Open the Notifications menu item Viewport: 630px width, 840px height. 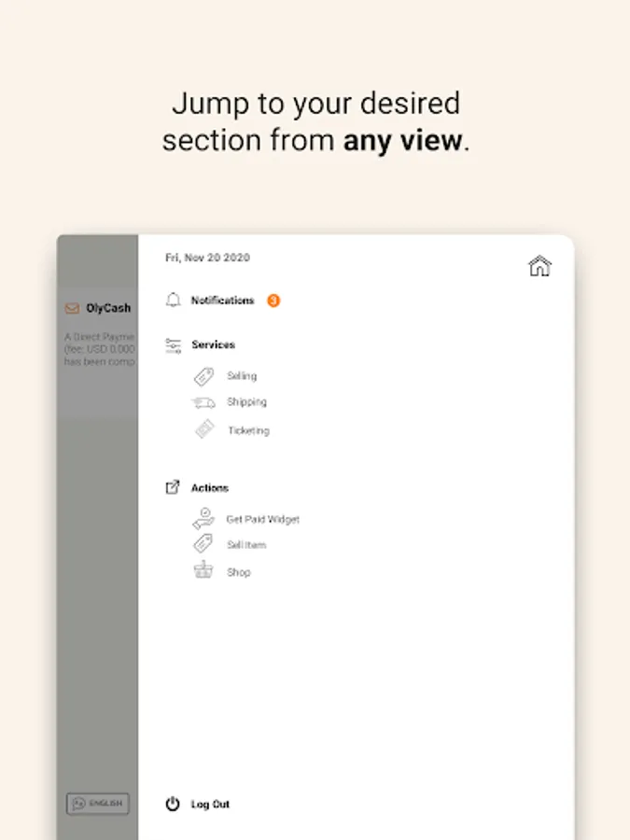[x=222, y=301]
